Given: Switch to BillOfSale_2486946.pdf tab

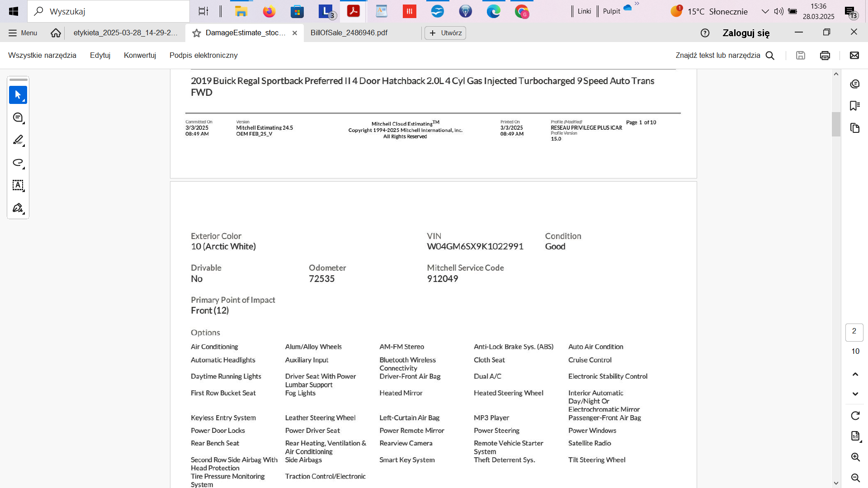Looking at the screenshot, I should [x=349, y=33].
